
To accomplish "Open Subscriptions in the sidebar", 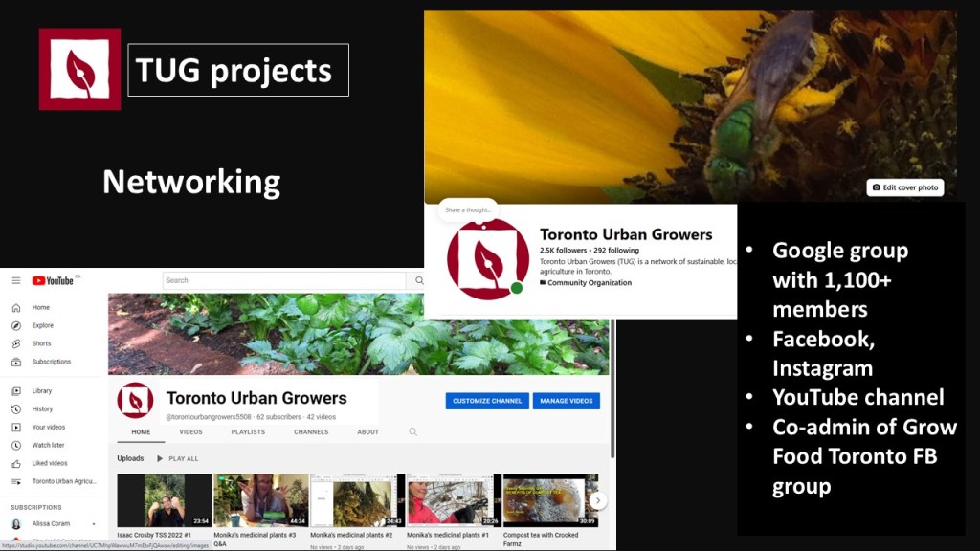I will pos(51,362).
